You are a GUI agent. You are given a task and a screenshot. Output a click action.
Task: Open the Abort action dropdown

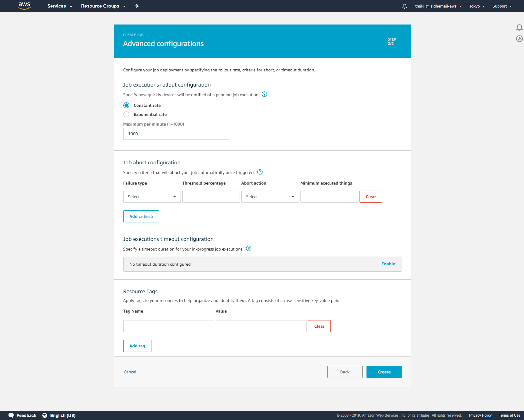pos(270,197)
